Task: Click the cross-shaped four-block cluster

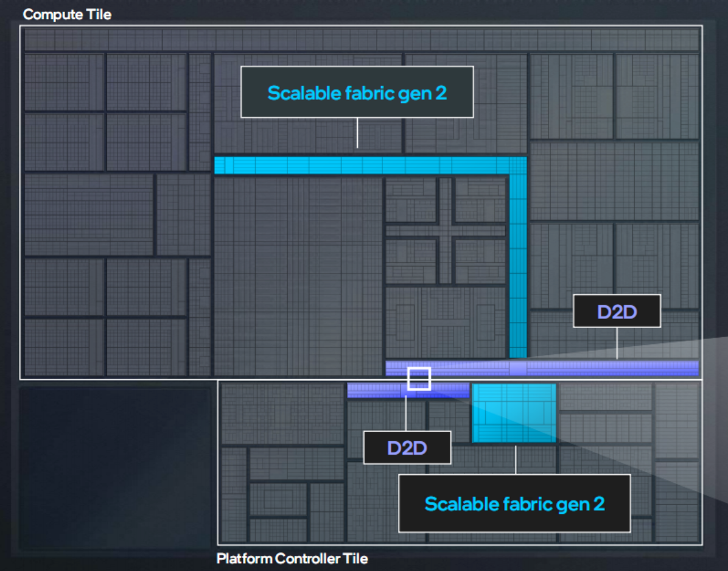Action: [x=446, y=230]
